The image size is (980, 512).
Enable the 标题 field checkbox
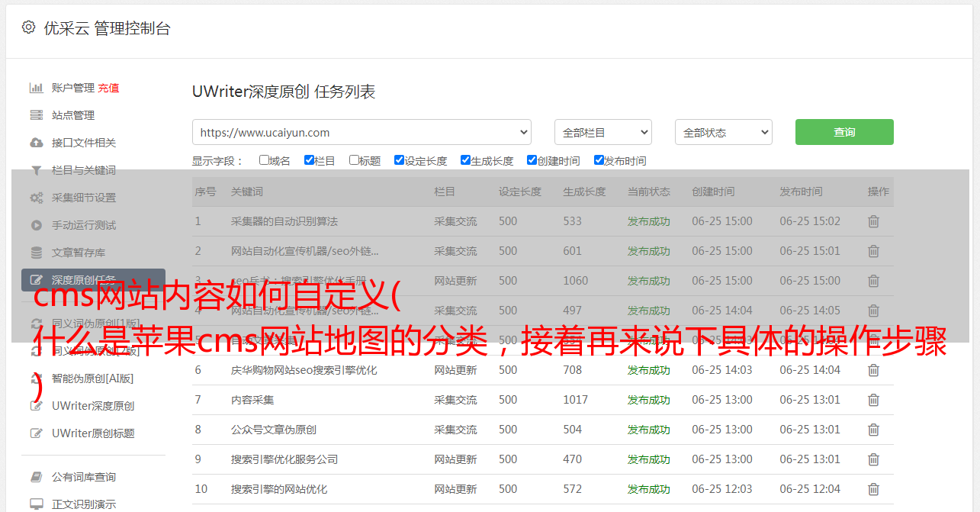tap(354, 160)
